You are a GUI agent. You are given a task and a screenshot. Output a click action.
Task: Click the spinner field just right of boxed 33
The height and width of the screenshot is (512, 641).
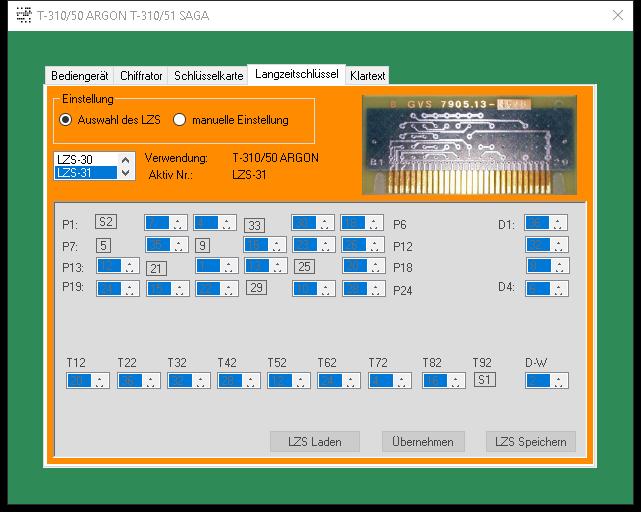click(x=313, y=222)
